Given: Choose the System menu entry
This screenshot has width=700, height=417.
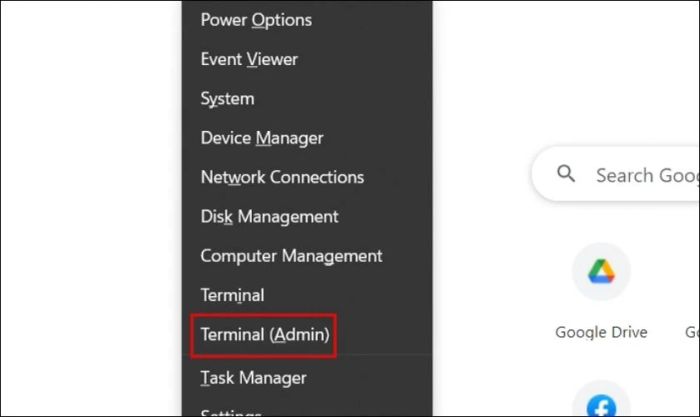Looking at the screenshot, I should [227, 99].
